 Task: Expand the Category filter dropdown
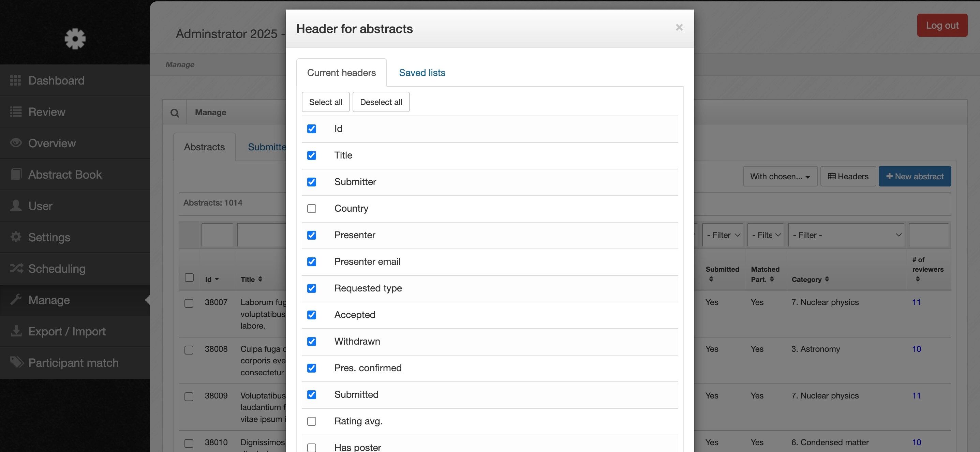[x=846, y=235]
